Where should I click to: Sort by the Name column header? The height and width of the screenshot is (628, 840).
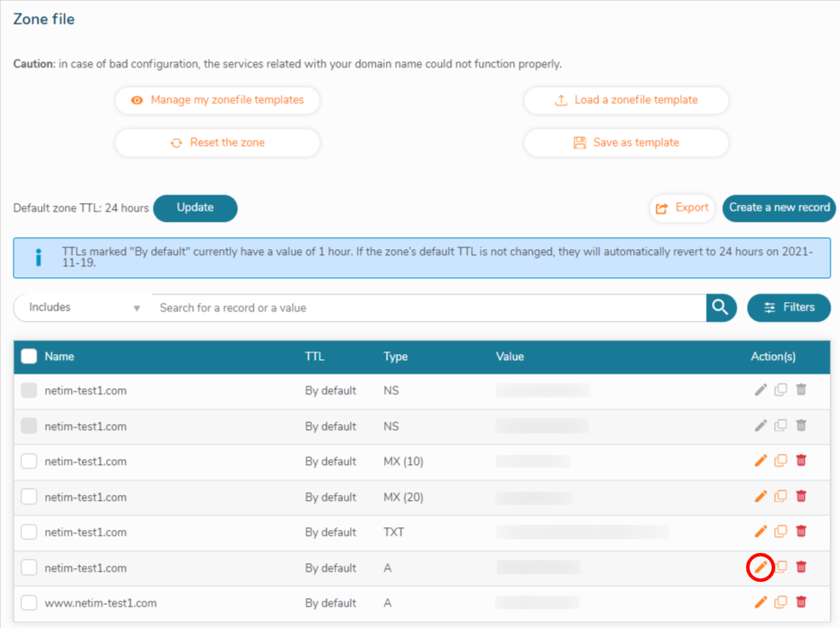click(60, 357)
